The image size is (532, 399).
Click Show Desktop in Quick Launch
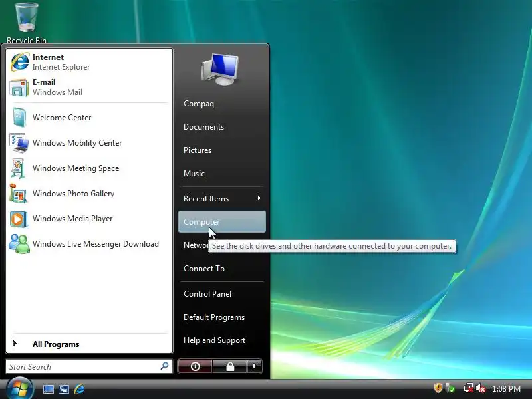[48, 389]
